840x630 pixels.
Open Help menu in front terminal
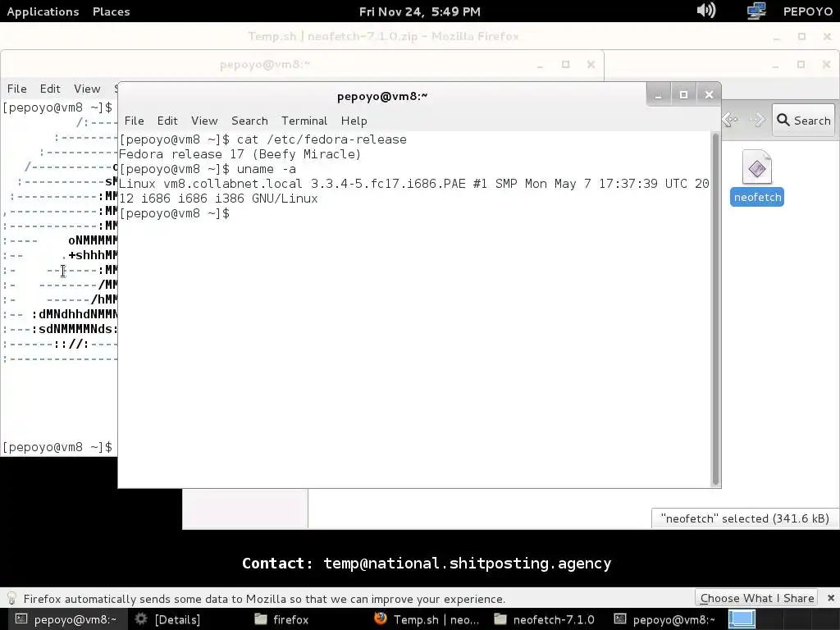354,121
